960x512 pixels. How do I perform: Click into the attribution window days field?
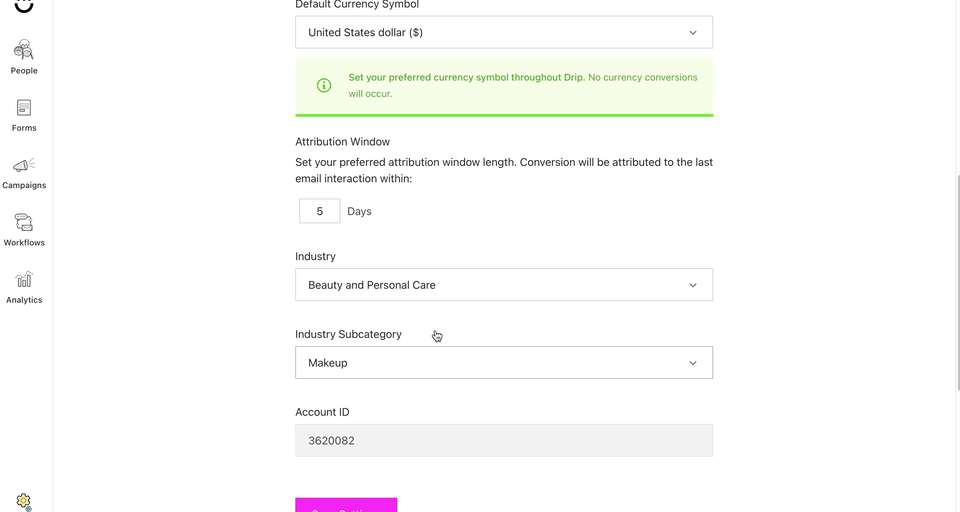[x=320, y=211]
